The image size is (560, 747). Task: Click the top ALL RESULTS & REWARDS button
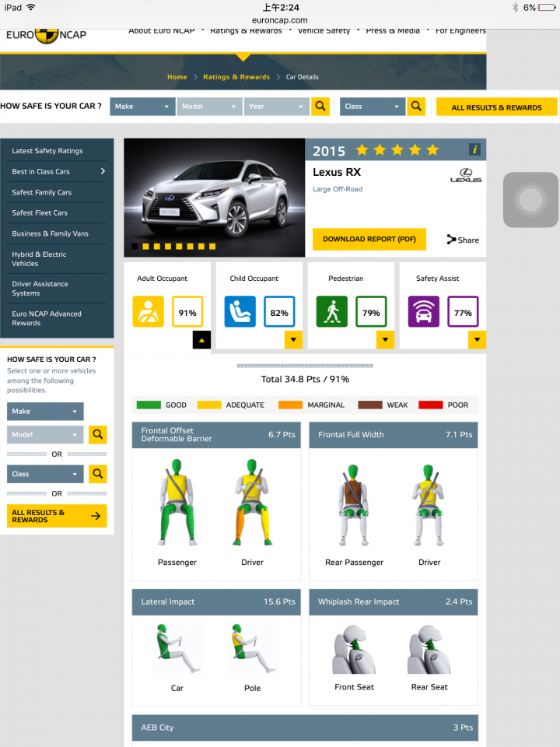coord(496,107)
